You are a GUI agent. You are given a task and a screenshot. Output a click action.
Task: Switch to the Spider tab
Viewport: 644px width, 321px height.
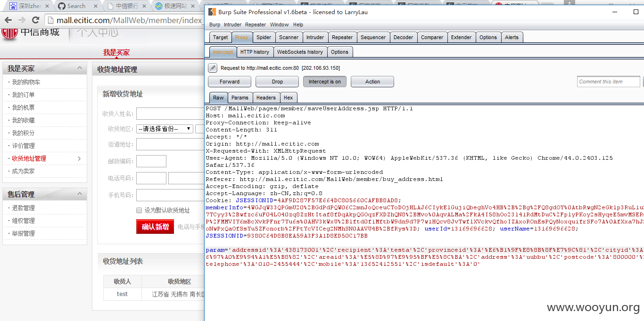pos(264,37)
